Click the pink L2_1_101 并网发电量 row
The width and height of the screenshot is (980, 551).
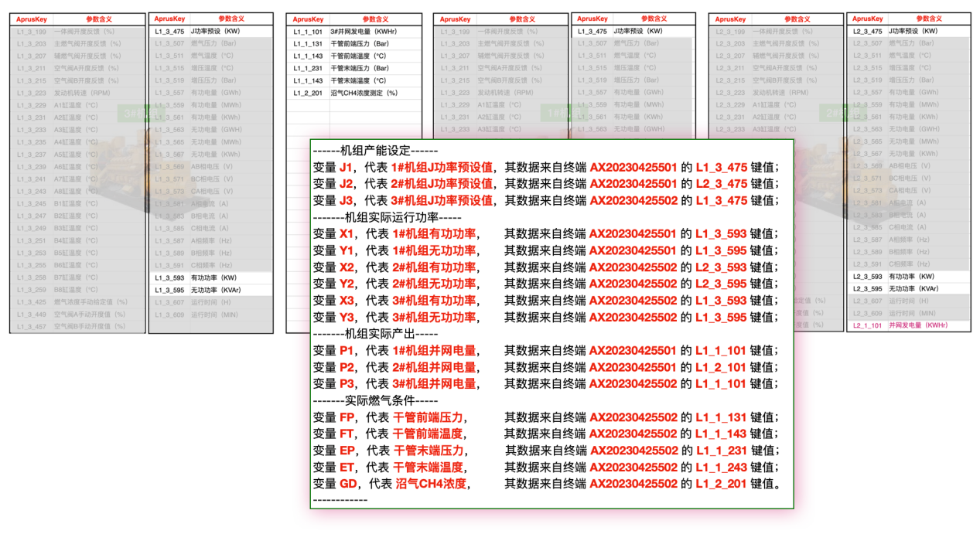[908, 325]
